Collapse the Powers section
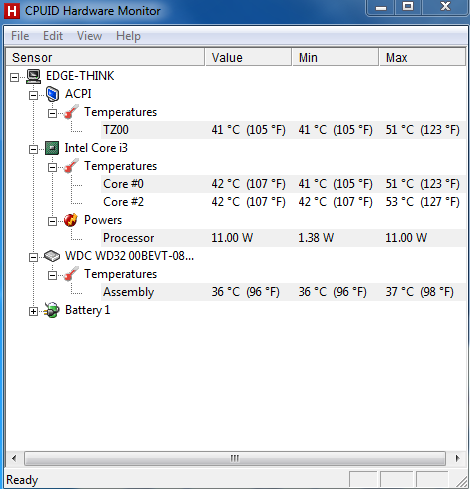The image size is (470, 489). (52, 221)
